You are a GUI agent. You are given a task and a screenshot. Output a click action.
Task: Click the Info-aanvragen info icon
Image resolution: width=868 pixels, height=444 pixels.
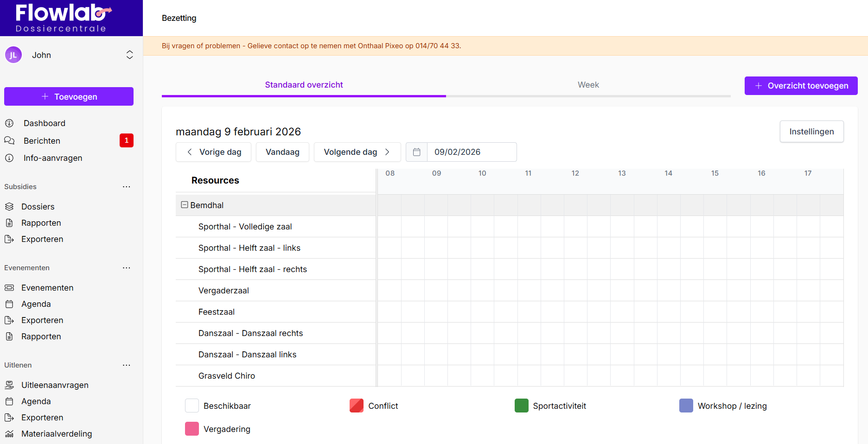coord(9,158)
